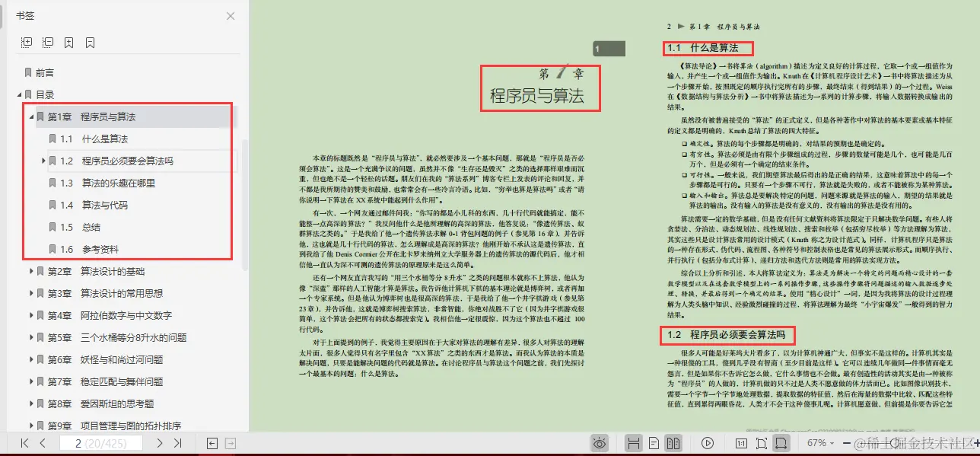Image resolution: width=980 pixels, height=456 pixels.
Task: Add a new bookmark in the 书签 panel
Action: [68, 42]
